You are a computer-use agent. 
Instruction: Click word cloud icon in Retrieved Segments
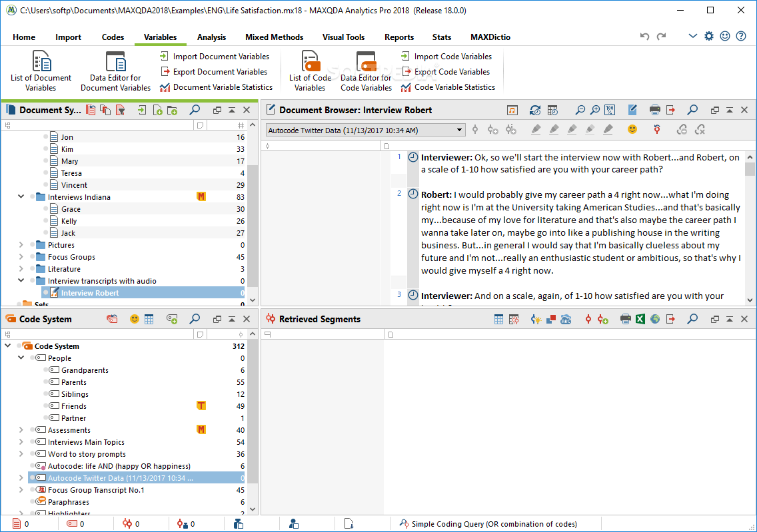click(566, 319)
